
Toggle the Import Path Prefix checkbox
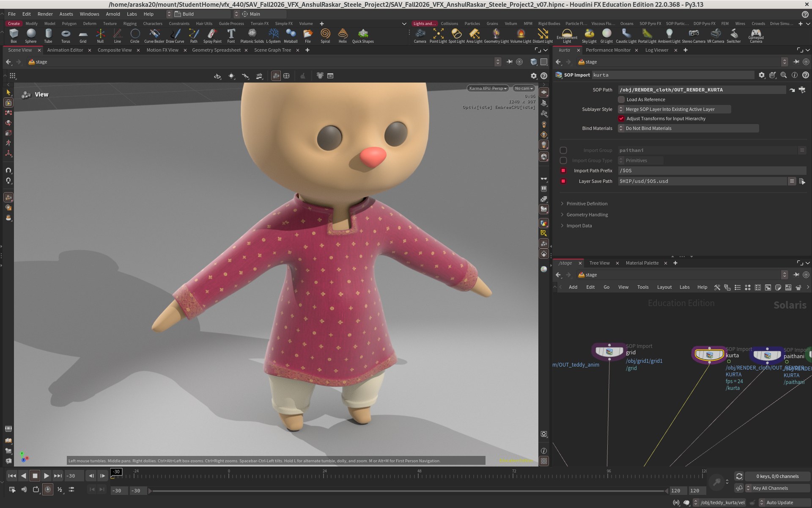coord(563,171)
